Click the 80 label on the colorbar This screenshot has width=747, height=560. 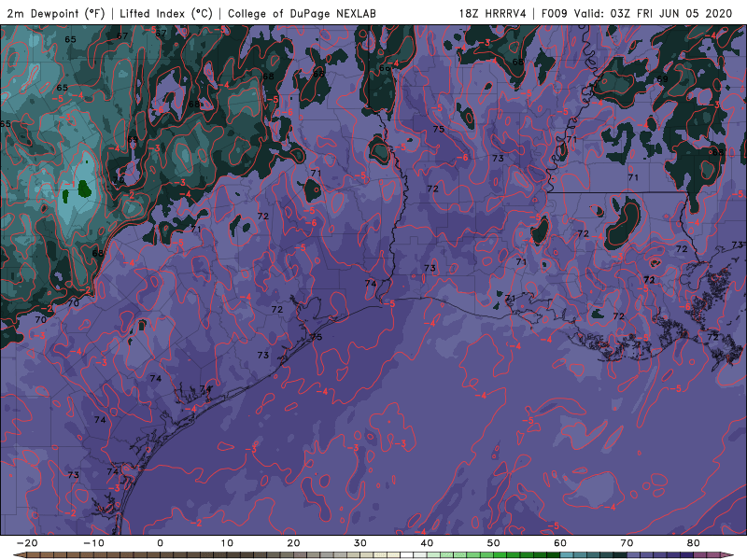pos(694,543)
